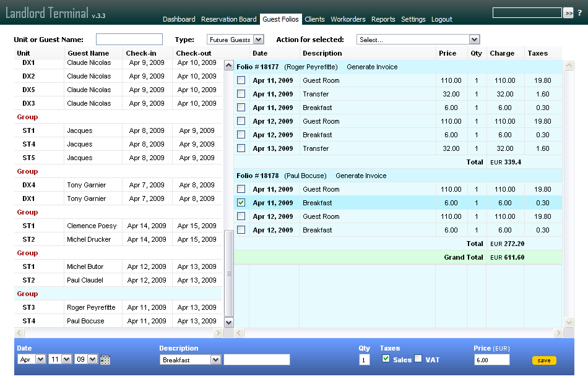Image resolution: width=588 pixels, height=379 pixels.
Task: Open help via the question mark icon
Action: [x=580, y=12]
